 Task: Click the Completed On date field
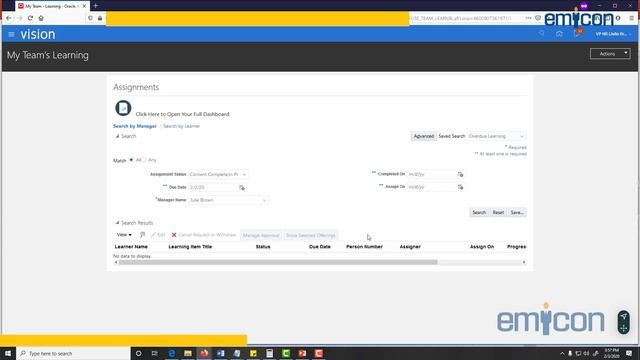(x=431, y=174)
